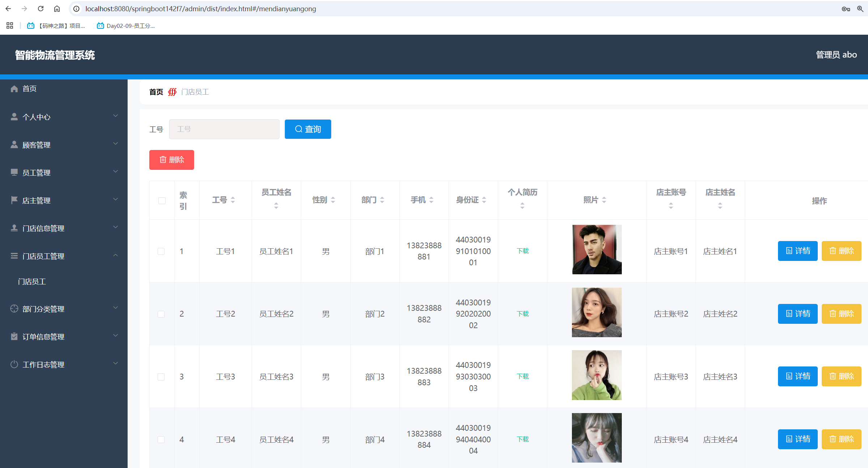868x468 pixels.
Task: Open the 首页 breadcrumb link
Action: pyautogui.click(x=156, y=92)
